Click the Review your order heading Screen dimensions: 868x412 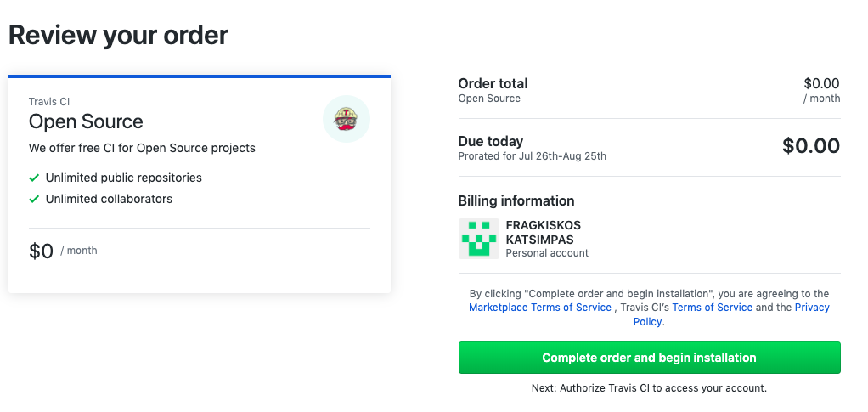point(118,35)
